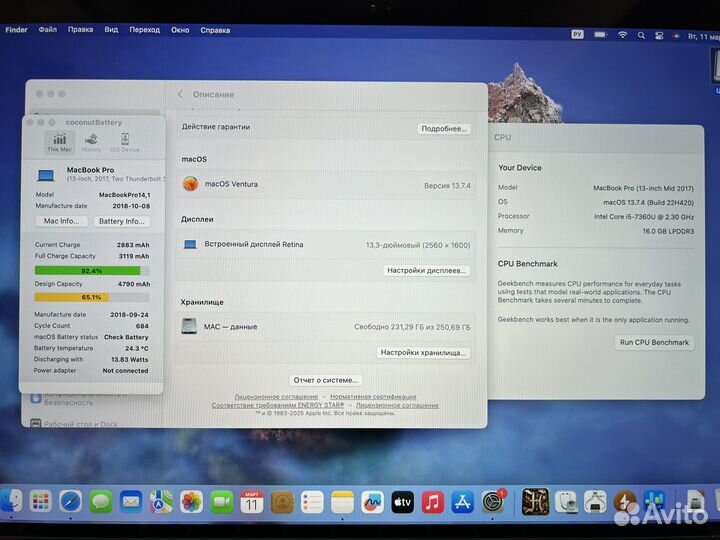Switch to iOS Device tab in coconutBattery

(x=124, y=143)
